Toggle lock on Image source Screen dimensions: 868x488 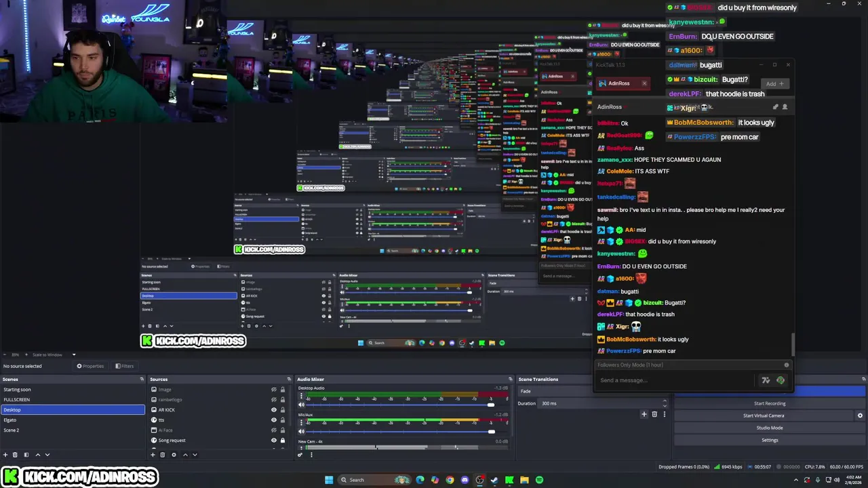click(283, 390)
